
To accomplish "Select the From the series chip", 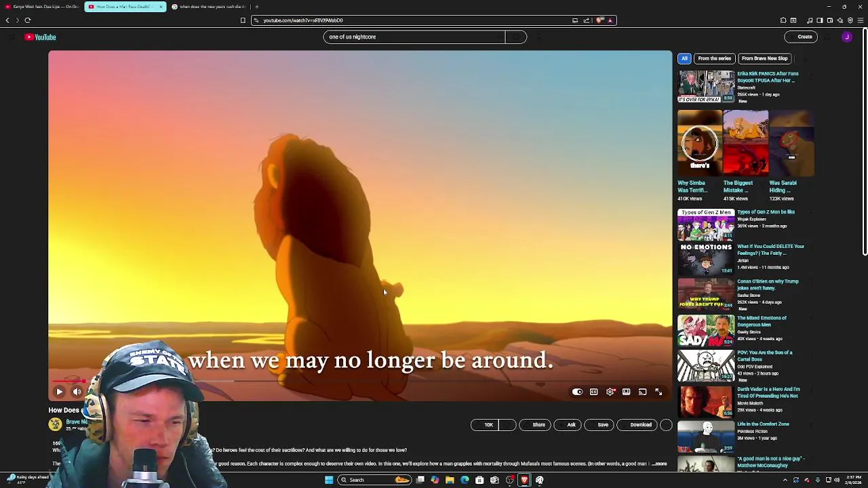I will pos(714,58).
